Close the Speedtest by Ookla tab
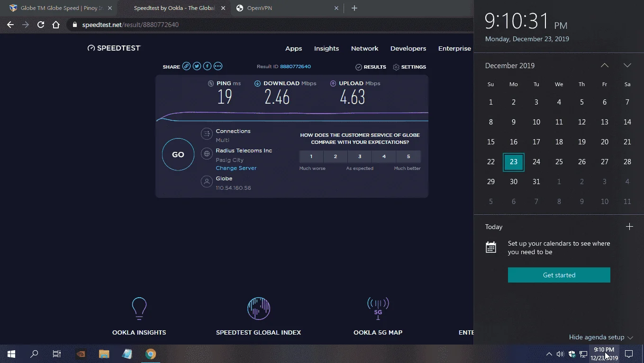This screenshot has width=644, height=363. coord(223,8)
